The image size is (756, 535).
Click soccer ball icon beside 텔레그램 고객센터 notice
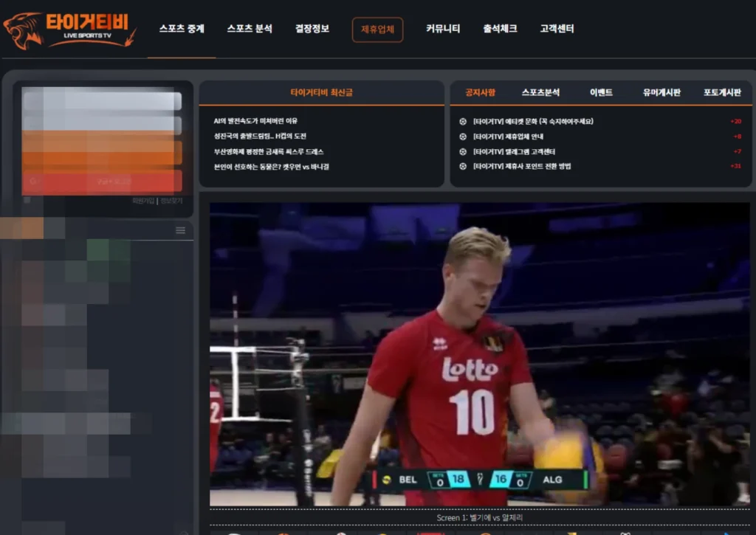(463, 151)
